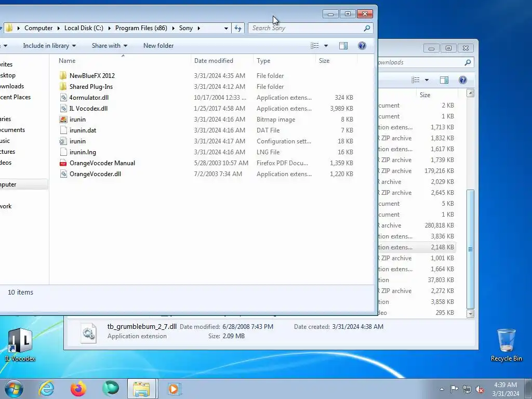532x399 pixels.
Task: Select the irunin configuration settings icon
Action: [x=63, y=141]
